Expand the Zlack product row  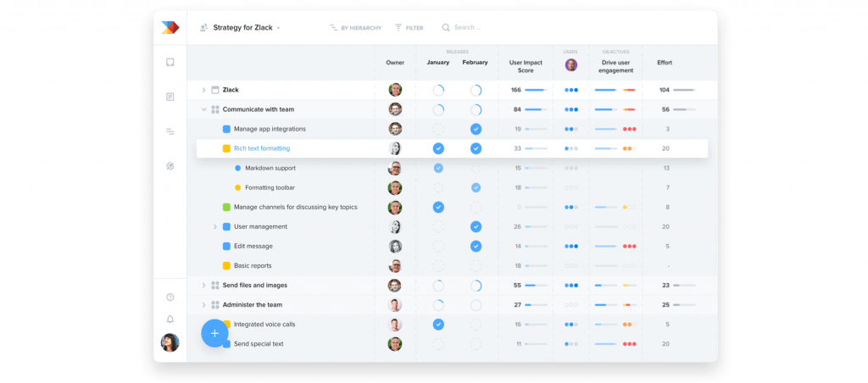click(203, 90)
